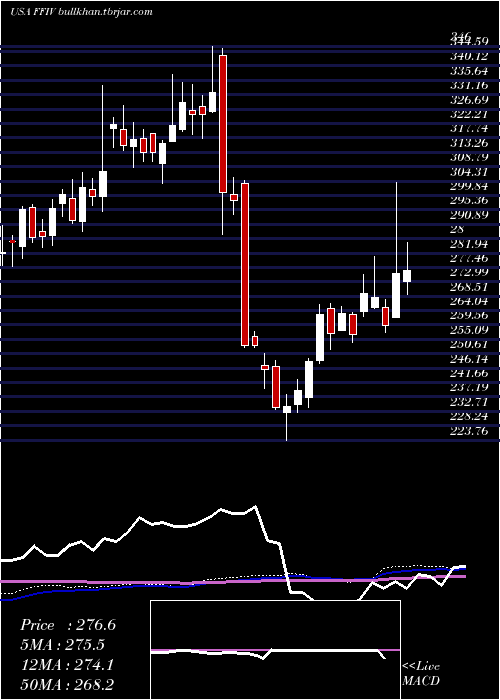
Task: Click the 308.79 price axis label
Action: (469, 157)
